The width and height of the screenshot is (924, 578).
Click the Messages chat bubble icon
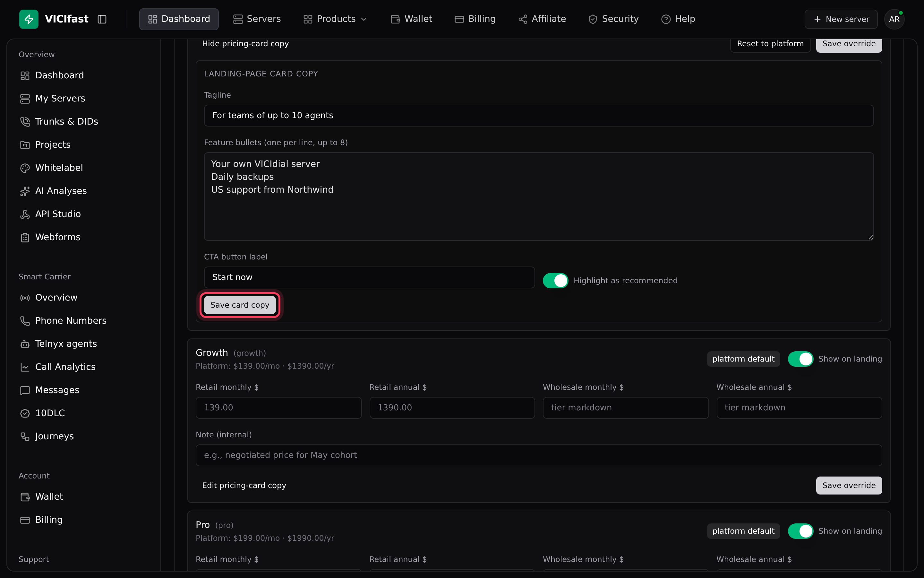point(25,390)
